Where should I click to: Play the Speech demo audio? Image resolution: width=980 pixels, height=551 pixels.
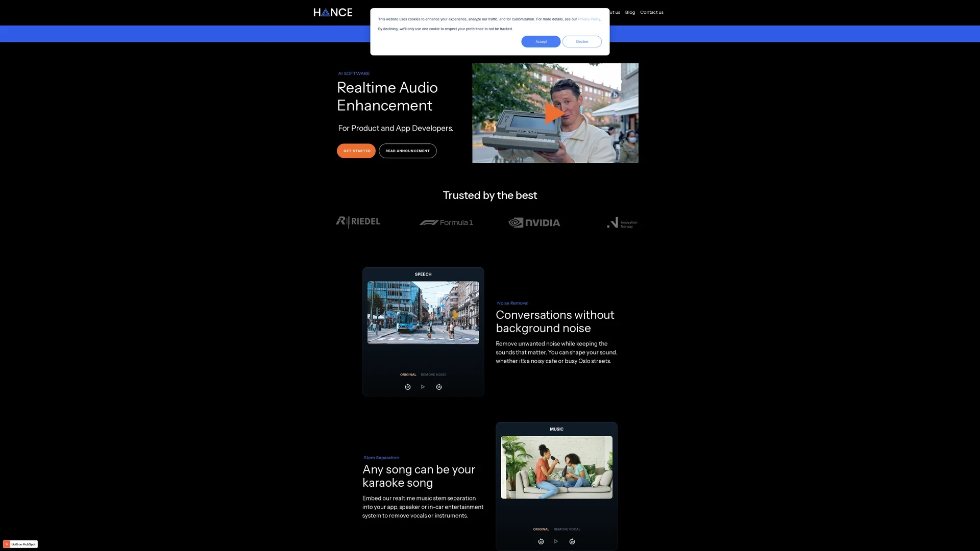point(423,387)
